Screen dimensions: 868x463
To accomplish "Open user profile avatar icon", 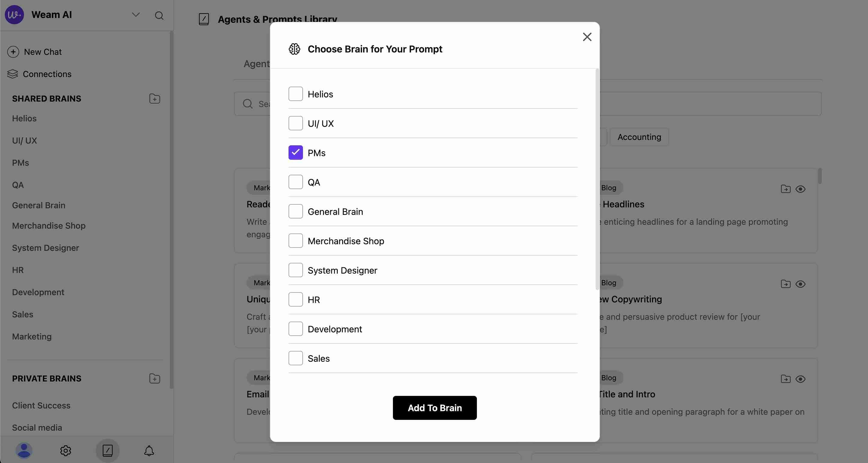I will pos(24,450).
